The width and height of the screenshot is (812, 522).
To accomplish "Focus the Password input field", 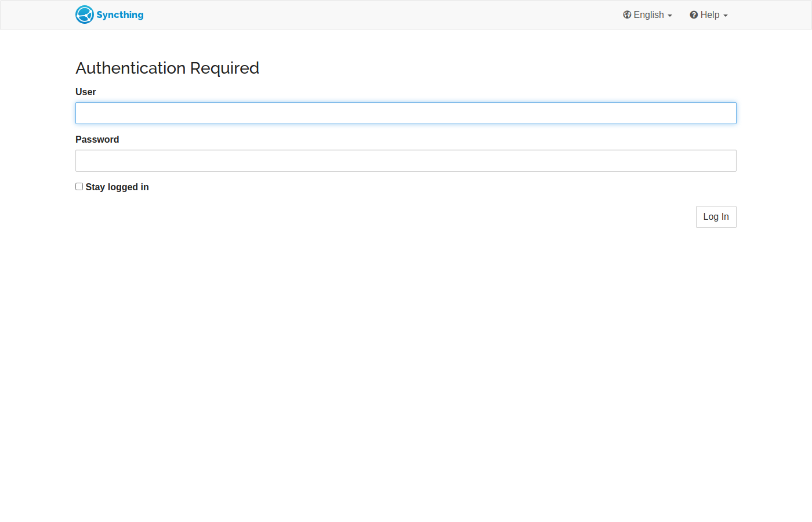I will (x=406, y=161).
